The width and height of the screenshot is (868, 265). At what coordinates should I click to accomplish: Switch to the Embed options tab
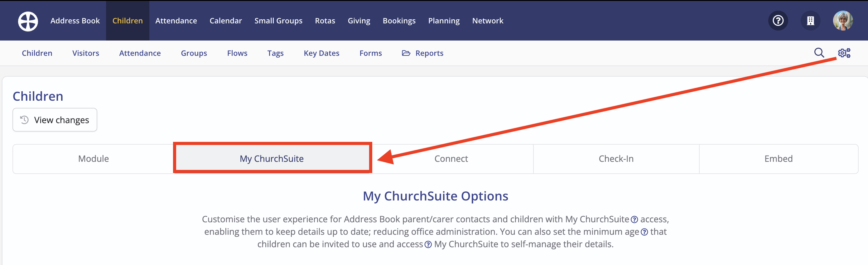pos(779,159)
